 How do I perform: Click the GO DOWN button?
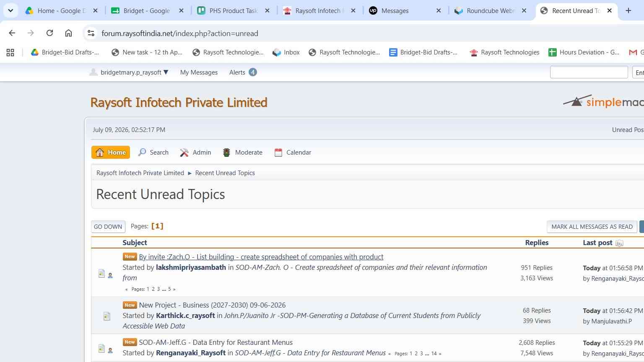tap(108, 227)
